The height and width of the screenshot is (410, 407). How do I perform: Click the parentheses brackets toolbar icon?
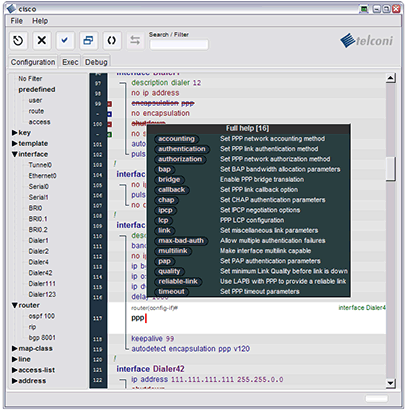tap(112, 41)
